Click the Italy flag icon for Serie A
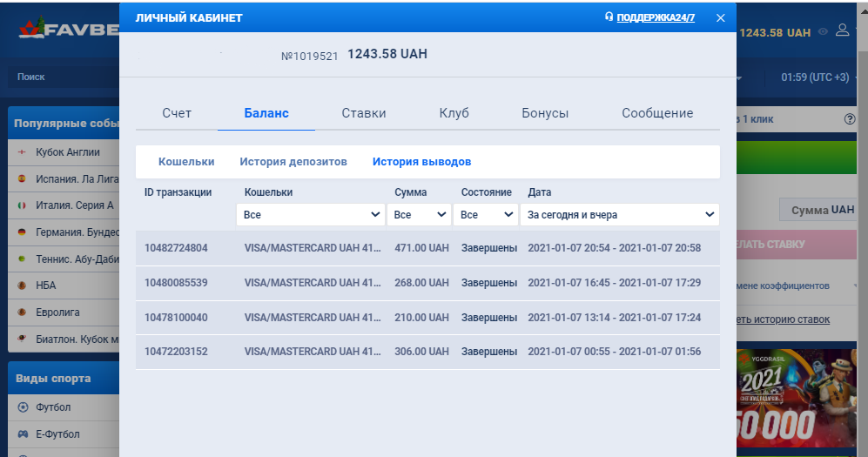 (21, 205)
